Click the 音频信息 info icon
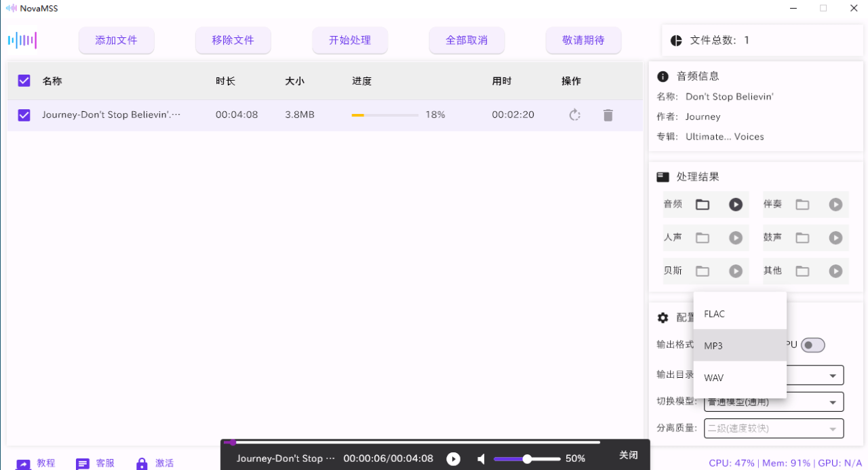This screenshot has height=470, width=868. (663, 76)
